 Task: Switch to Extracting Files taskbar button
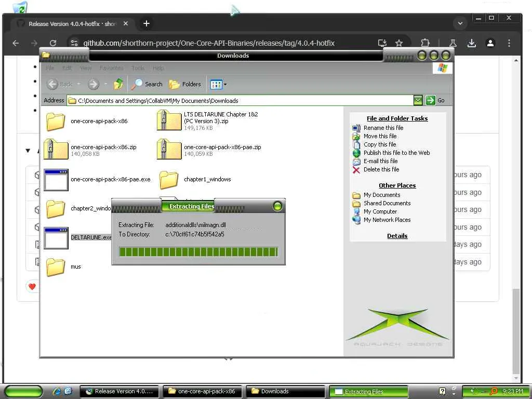[x=368, y=392]
